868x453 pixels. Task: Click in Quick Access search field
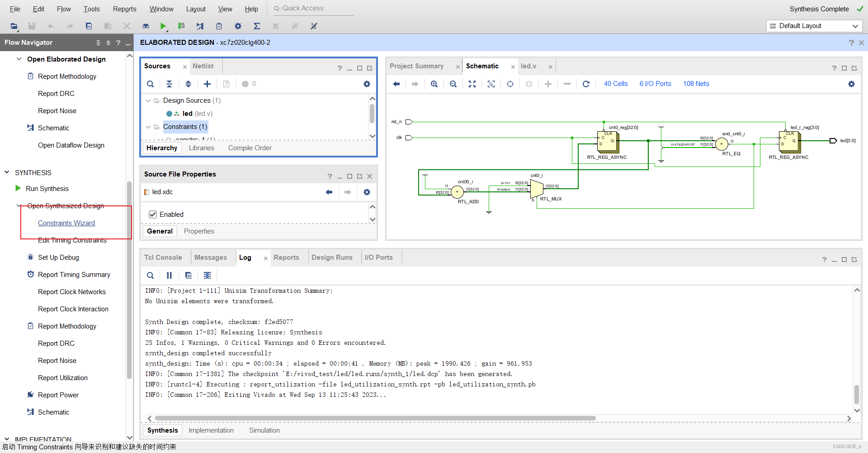click(313, 9)
